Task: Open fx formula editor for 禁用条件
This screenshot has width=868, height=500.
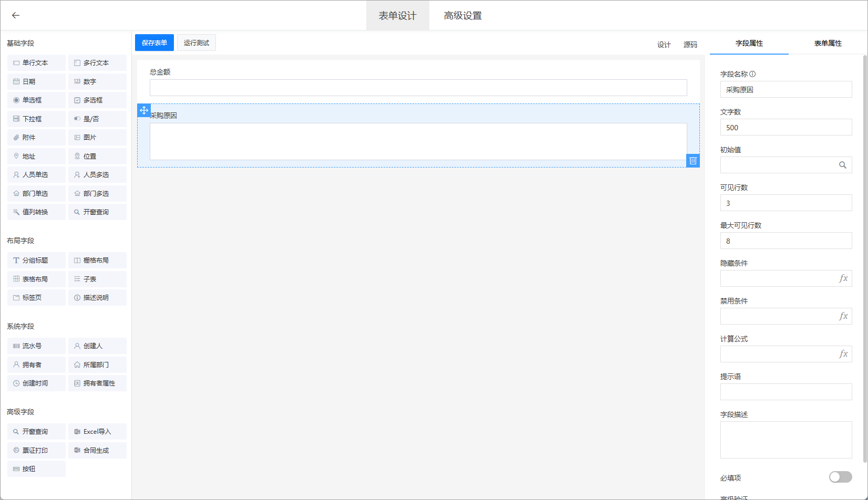Action: coord(843,316)
